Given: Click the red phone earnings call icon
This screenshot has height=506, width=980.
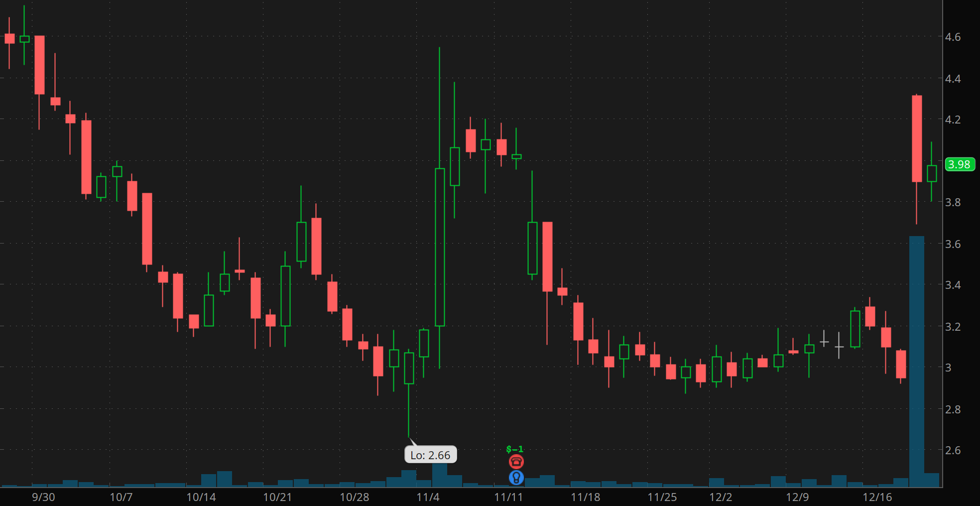Looking at the screenshot, I should tap(516, 462).
